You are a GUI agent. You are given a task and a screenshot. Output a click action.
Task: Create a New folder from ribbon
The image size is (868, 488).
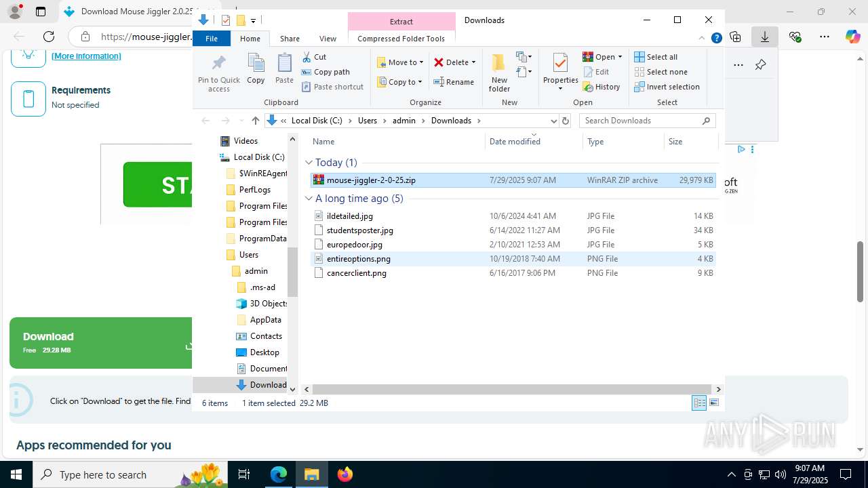499,73
